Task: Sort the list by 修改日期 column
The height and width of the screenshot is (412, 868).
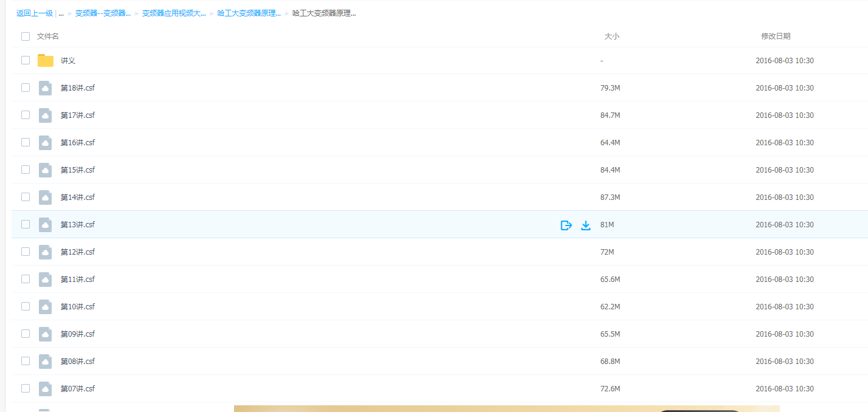Action: (x=776, y=36)
